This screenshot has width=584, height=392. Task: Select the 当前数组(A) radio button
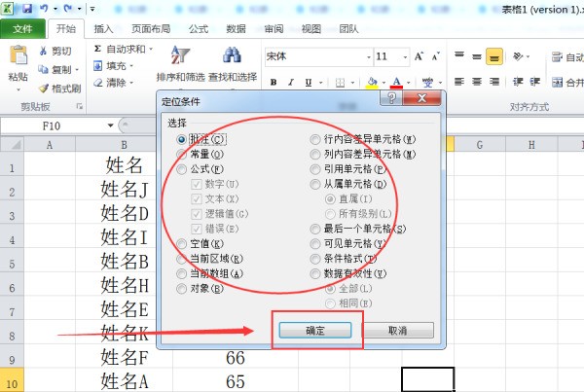click(181, 274)
